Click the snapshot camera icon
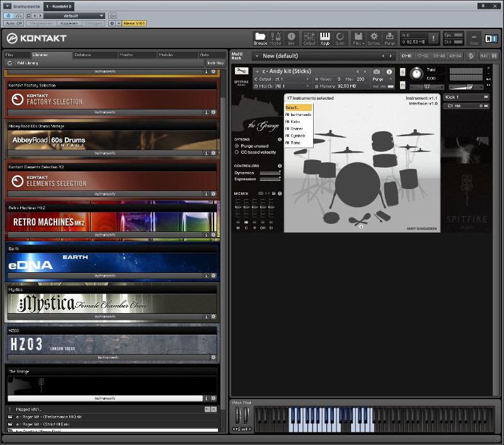The image size is (504, 445). 377,71
